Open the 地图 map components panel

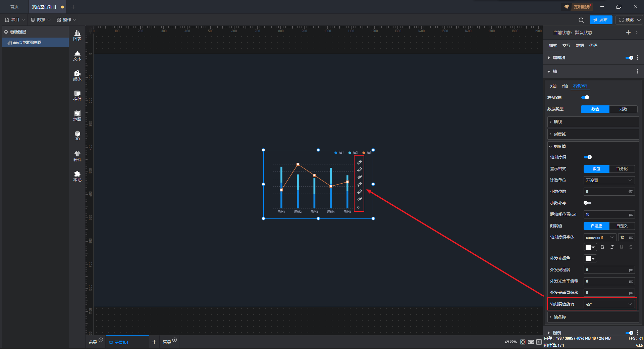77,116
